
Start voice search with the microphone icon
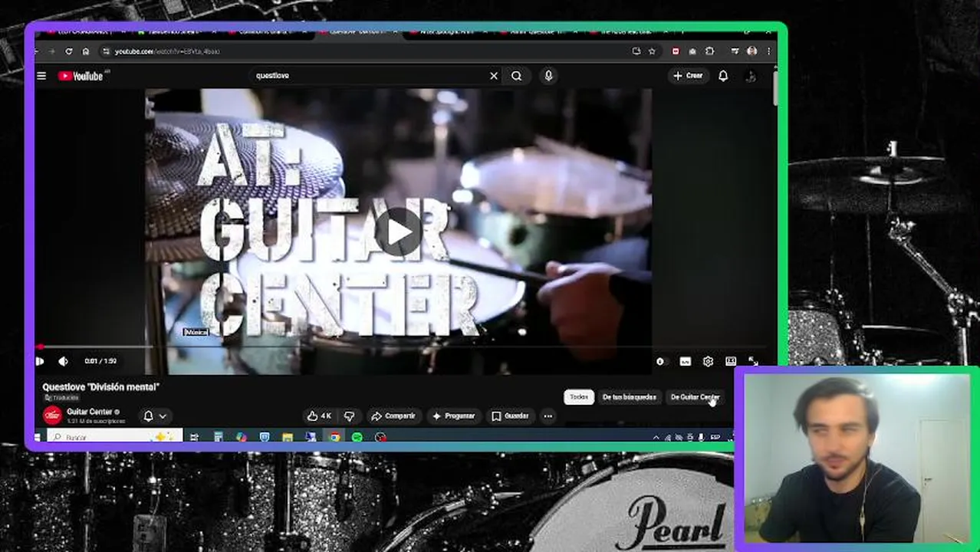548,76
